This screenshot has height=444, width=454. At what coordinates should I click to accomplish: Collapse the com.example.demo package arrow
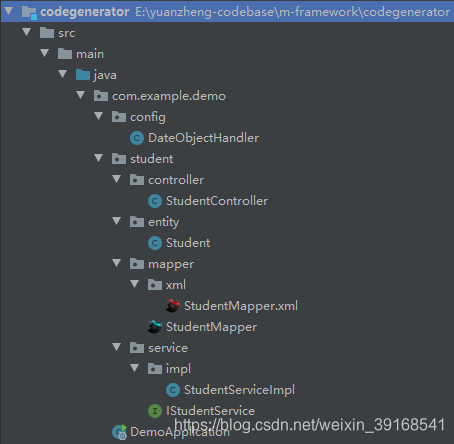pos(81,95)
